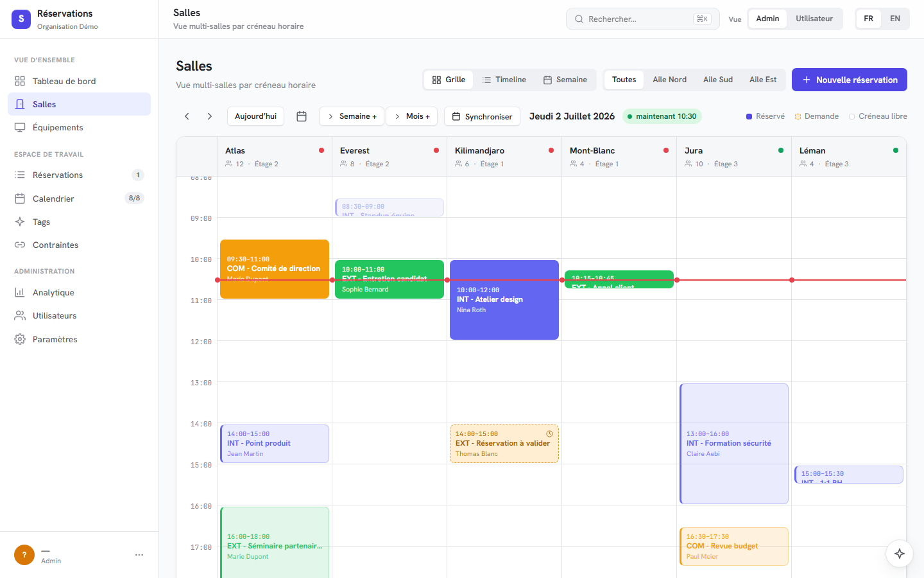Switch view to Utilisateur

click(814, 19)
